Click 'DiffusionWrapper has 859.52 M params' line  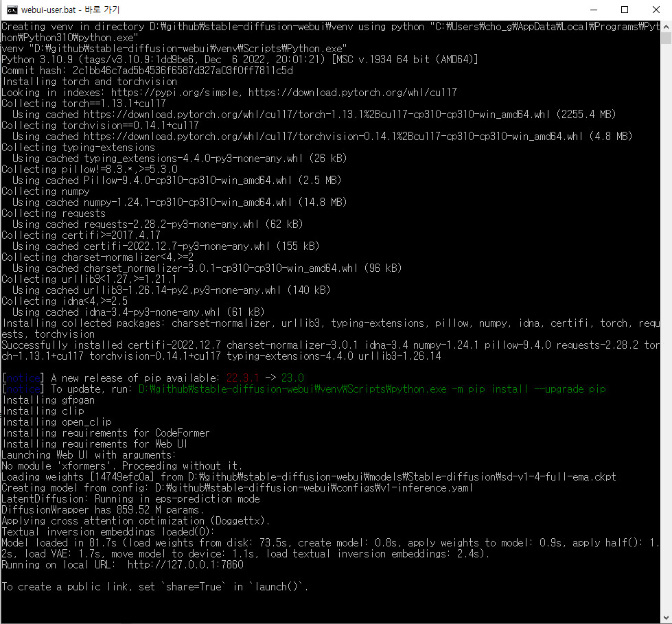(x=103, y=509)
